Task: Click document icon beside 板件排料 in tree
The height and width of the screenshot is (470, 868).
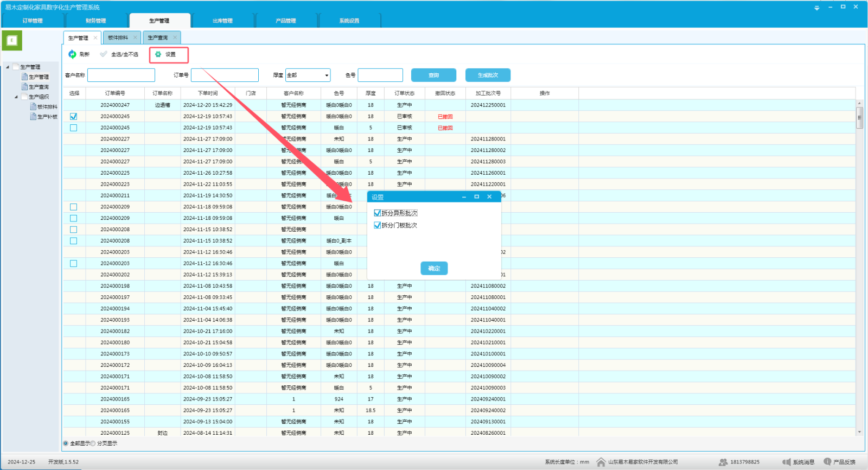Action: [x=33, y=107]
